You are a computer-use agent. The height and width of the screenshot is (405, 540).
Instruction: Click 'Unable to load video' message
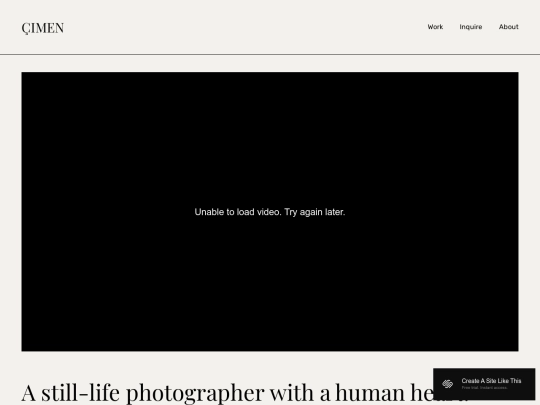click(x=270, y=212)
